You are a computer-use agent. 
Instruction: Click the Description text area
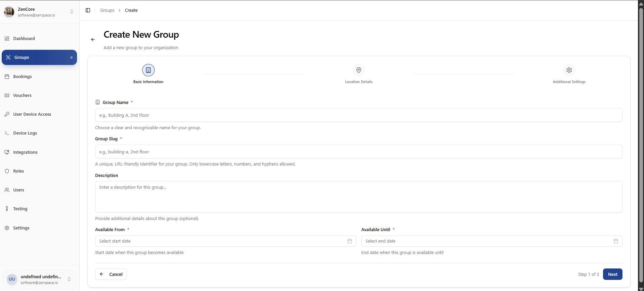(x=359, y=197)
